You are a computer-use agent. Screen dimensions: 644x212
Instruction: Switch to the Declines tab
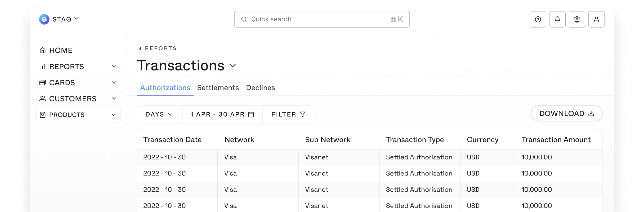[261, 88]
